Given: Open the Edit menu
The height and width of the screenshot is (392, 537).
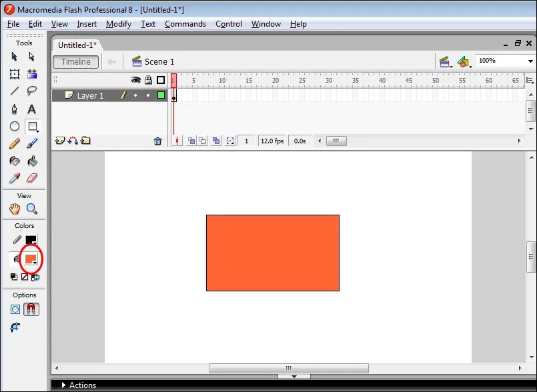Looking at the screenshot, I should point(35,24).
